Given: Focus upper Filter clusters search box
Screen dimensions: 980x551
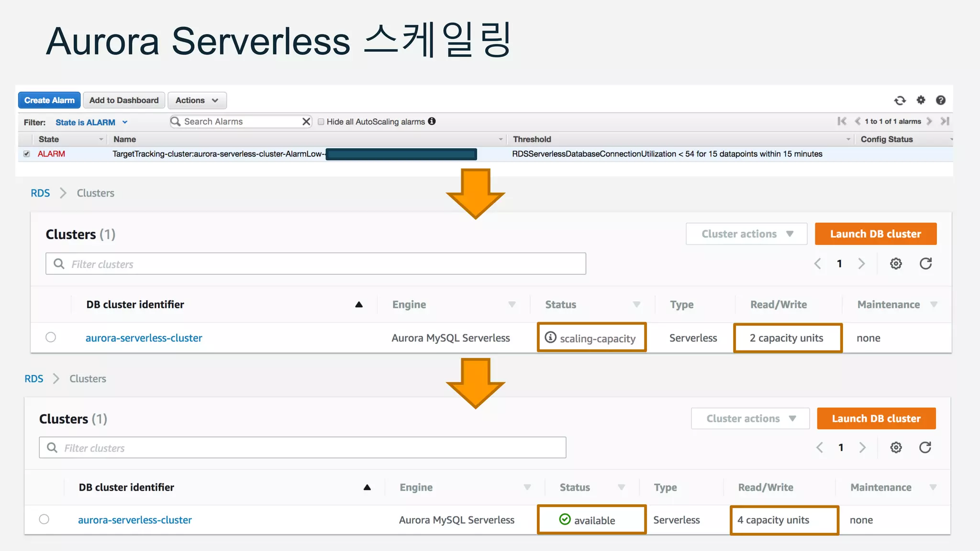Looking at the screenshot, I should 316,264.
